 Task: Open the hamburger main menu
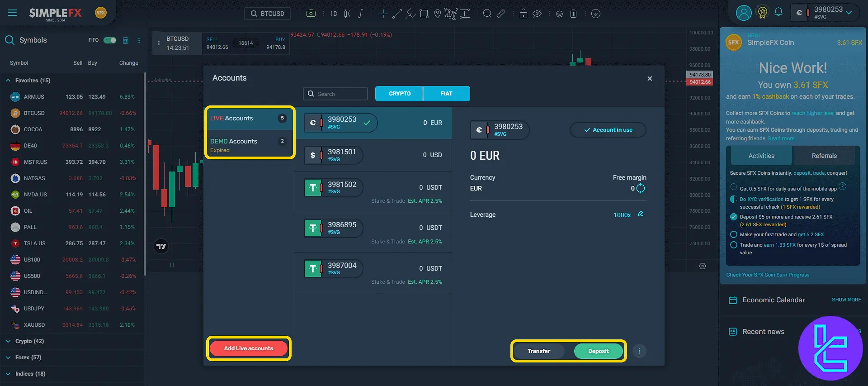(x=12, y=13)
